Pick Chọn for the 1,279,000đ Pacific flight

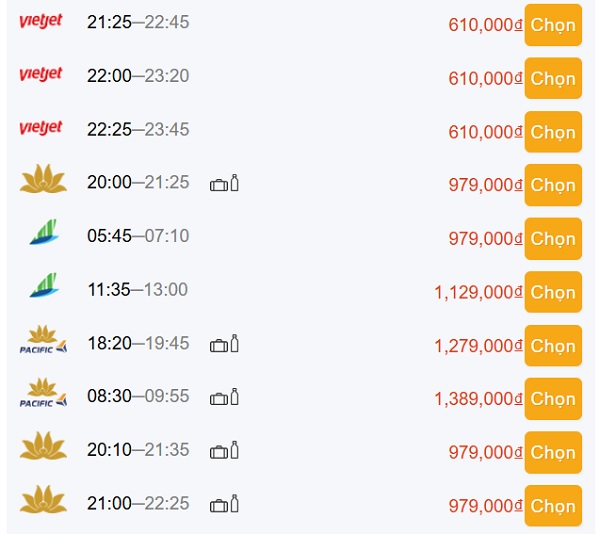(x=553, y=346)
